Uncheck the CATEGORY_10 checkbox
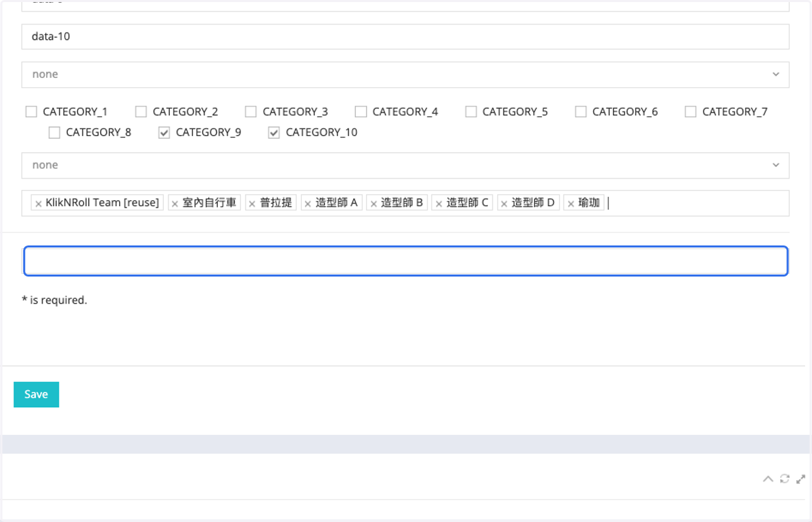This screenshot has width=812, height=522. point(274,133)
